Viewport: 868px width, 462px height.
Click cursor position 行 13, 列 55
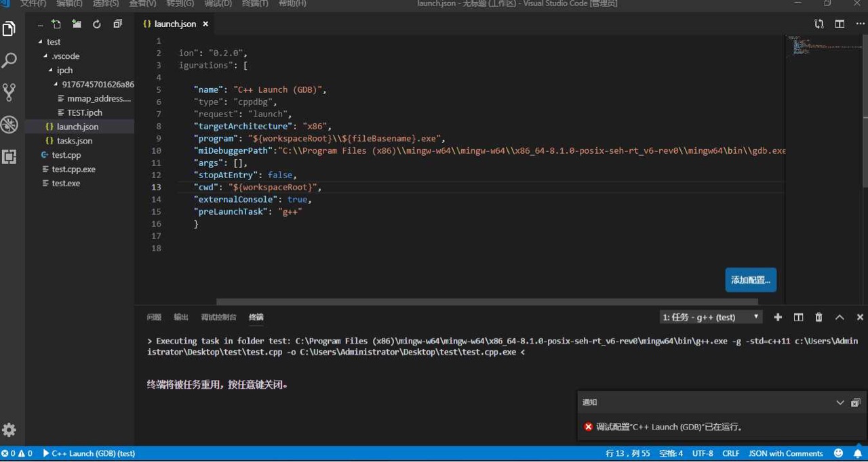tap(628, 453)
